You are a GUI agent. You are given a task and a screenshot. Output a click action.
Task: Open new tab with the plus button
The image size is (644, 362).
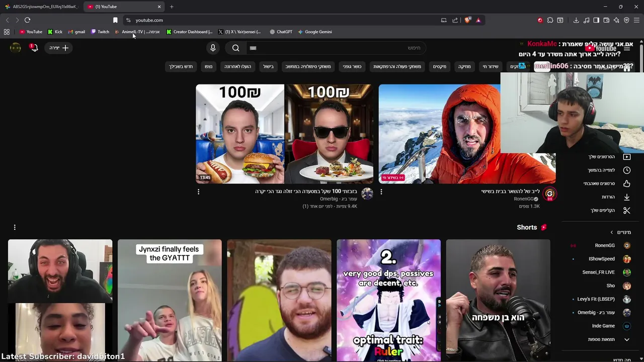[x=172, y=7]
